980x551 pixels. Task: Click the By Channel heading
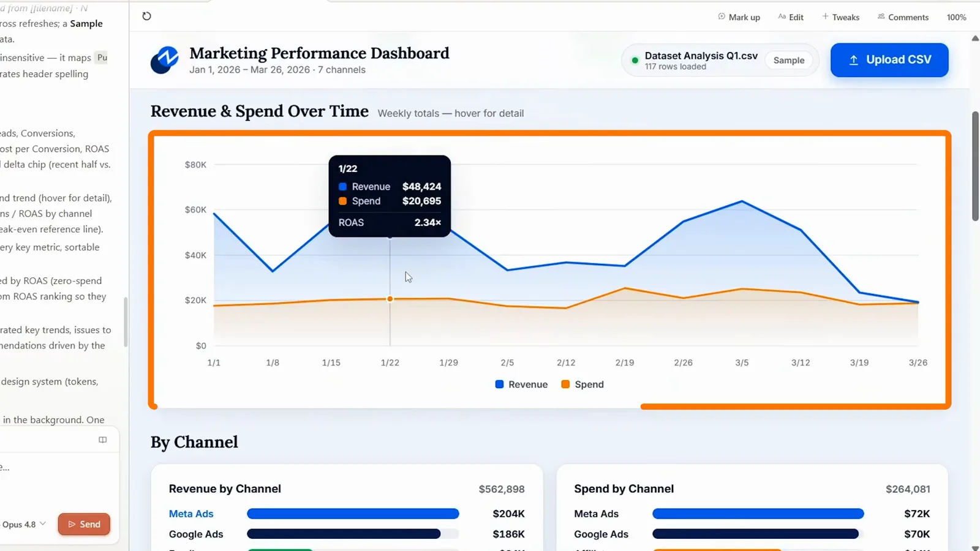click(194, 442)
